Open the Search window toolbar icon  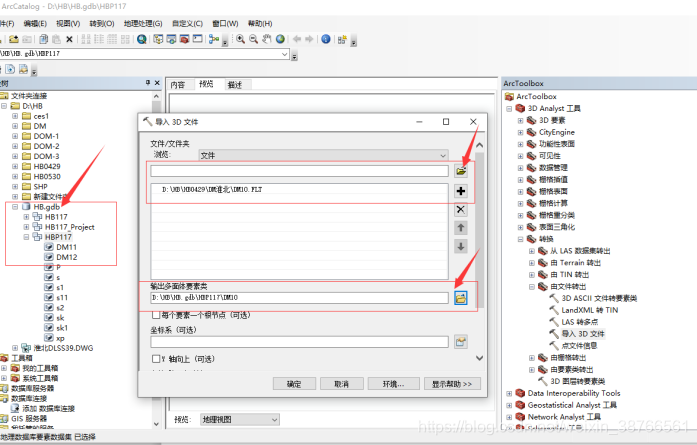(x=142, y=39)
